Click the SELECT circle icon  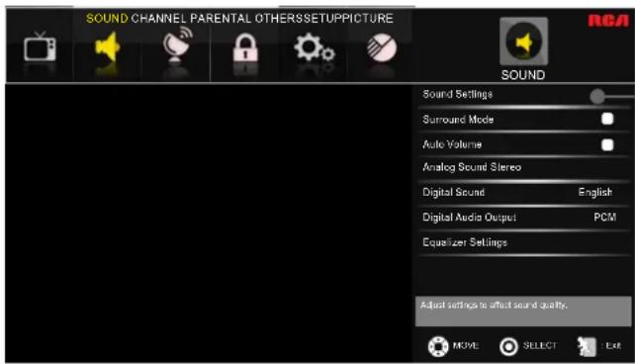(x=508, y=346)
